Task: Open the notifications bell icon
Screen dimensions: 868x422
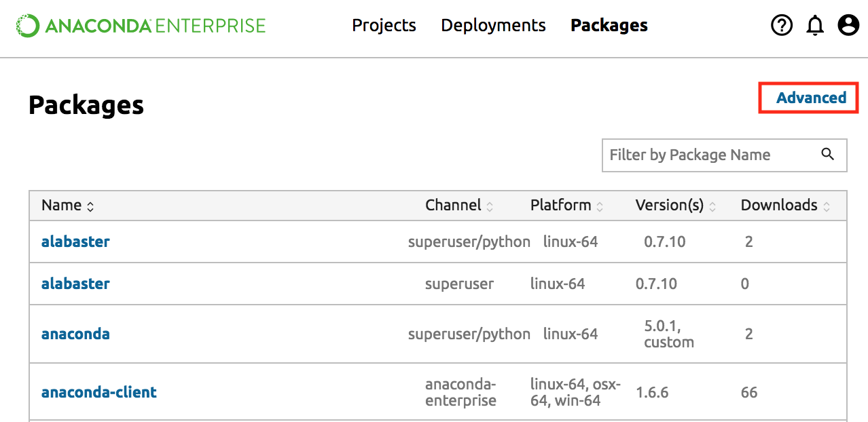Action: [815, 26]
